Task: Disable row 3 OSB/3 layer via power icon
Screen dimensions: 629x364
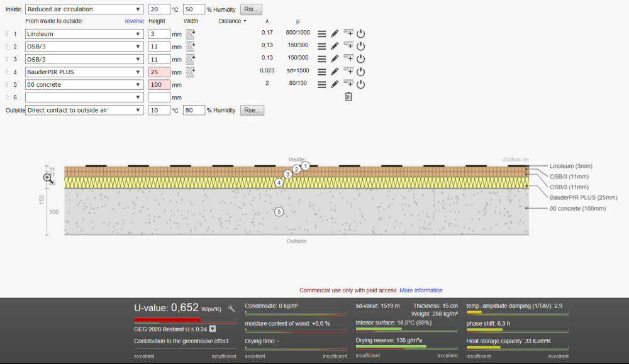Action: click(x=360, y=59)
